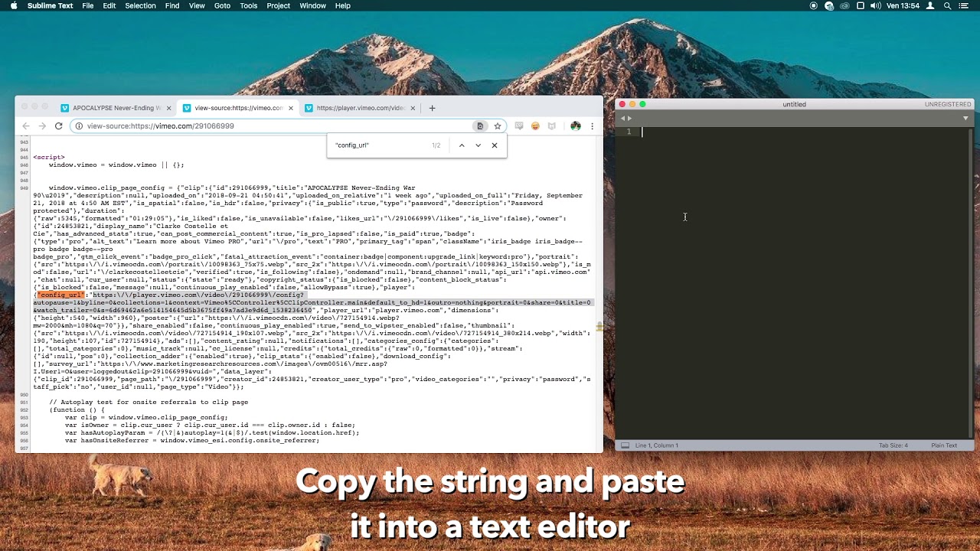
Task: Click the gray shield extension icon
Action: coord(551,126)
